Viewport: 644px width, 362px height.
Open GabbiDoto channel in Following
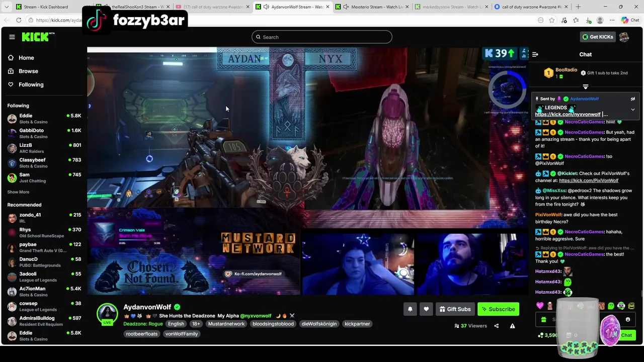[44, 133]
